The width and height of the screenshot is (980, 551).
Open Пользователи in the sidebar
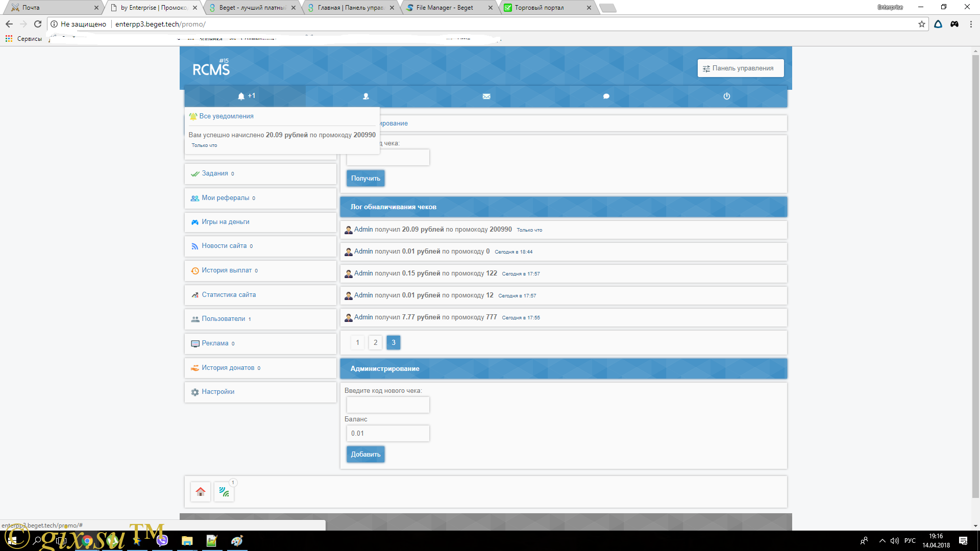coord(260,319)
